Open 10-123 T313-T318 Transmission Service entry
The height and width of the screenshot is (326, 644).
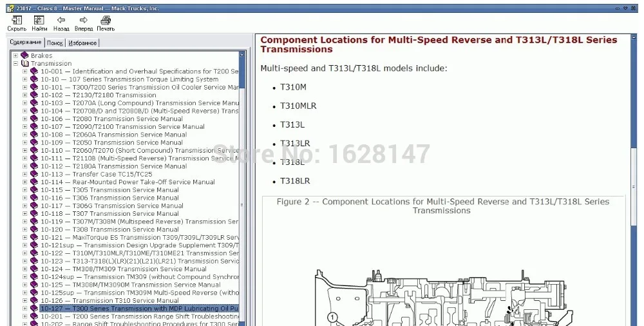pyautogui.click(x=140, y=261)
